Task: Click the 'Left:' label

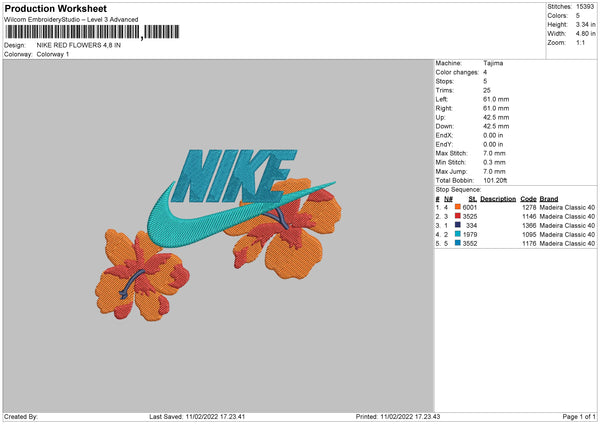Action: (x=442, y=99)
